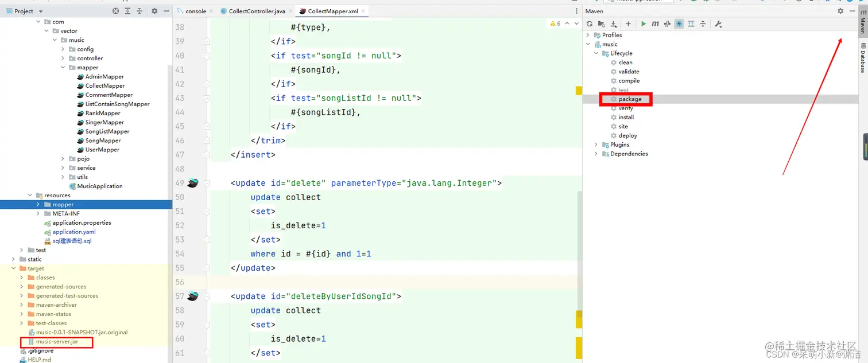The image size is (868, 363).
Task: Expand Dependencies node in Maven
Action: [596, 154]
